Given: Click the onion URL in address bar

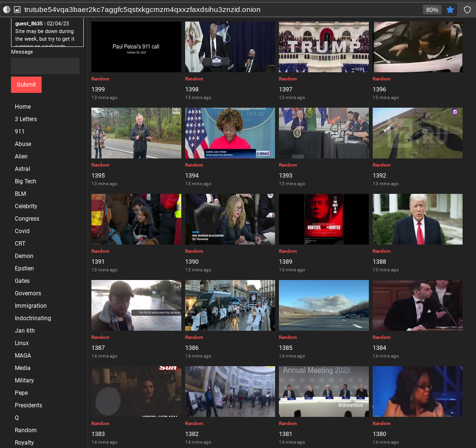Looking at the screenshot, I should (142, 10).
